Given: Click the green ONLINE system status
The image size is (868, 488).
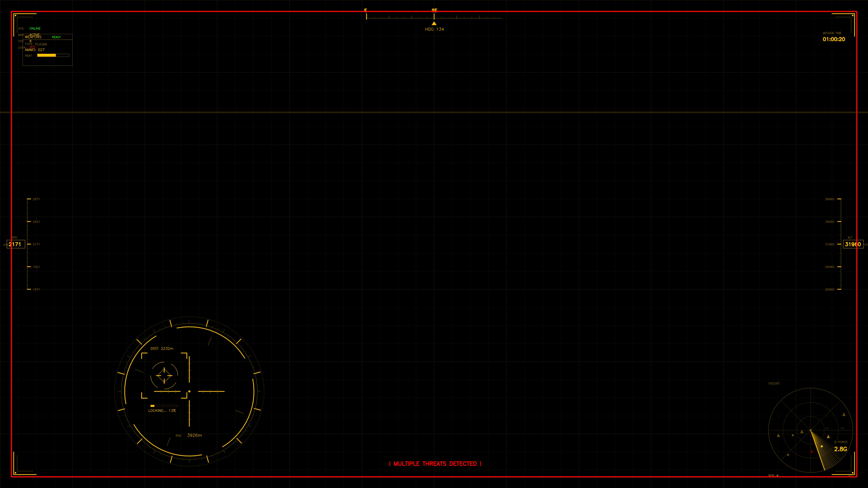Looking at the screenshot, I should (x=35, y=28).
